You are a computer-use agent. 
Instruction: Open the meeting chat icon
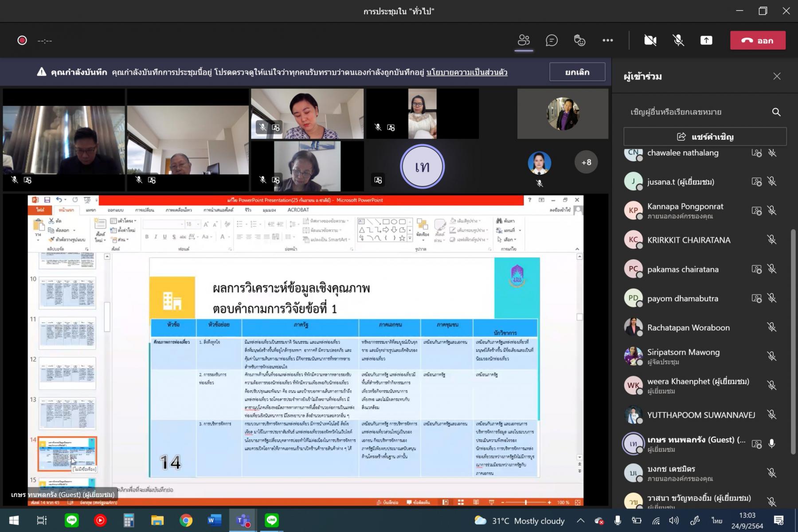click(552, 40)
